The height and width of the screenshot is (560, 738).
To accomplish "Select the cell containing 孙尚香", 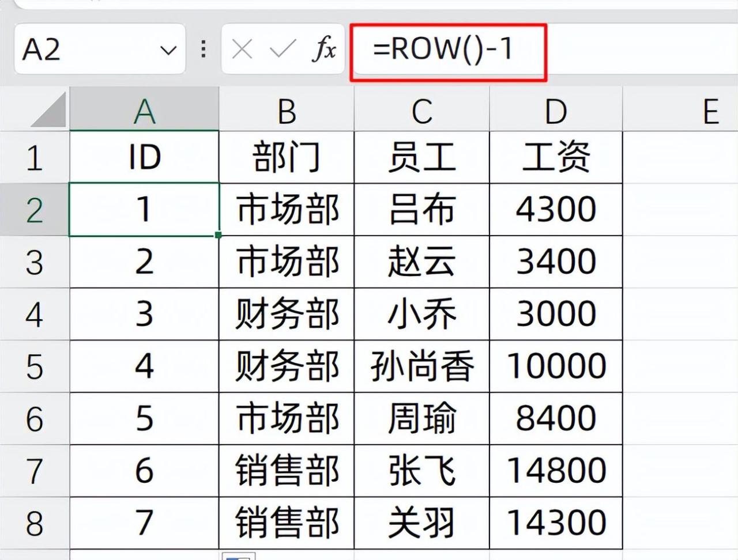I will 421,366.
